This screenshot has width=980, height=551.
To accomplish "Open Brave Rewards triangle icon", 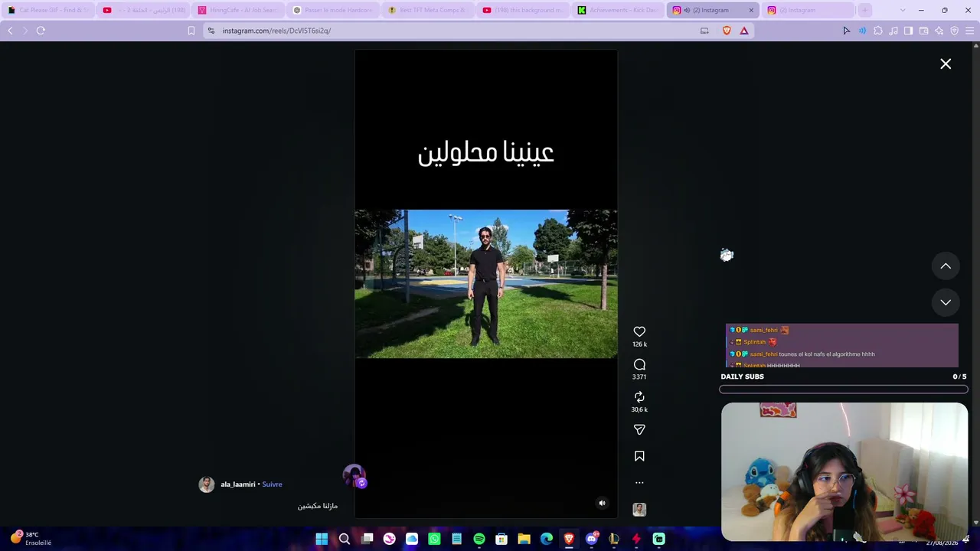I will [x=743, y=31].
